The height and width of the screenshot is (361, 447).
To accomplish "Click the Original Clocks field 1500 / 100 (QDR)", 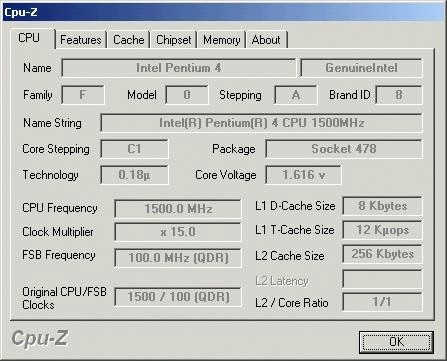I will [178, 297].
